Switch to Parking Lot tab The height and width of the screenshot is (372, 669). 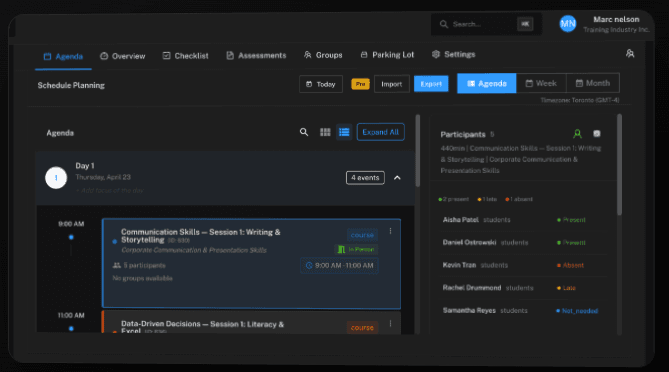coord(387,55)
